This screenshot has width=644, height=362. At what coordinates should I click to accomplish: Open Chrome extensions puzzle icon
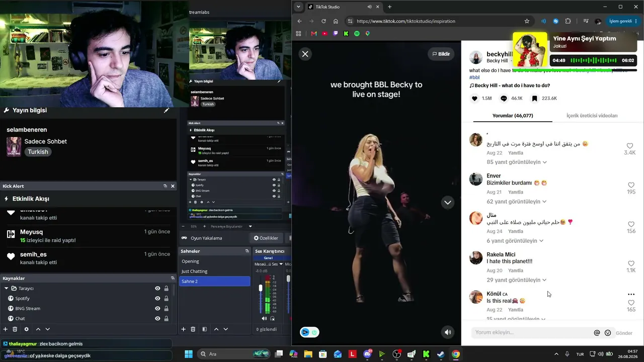[568, 21]
